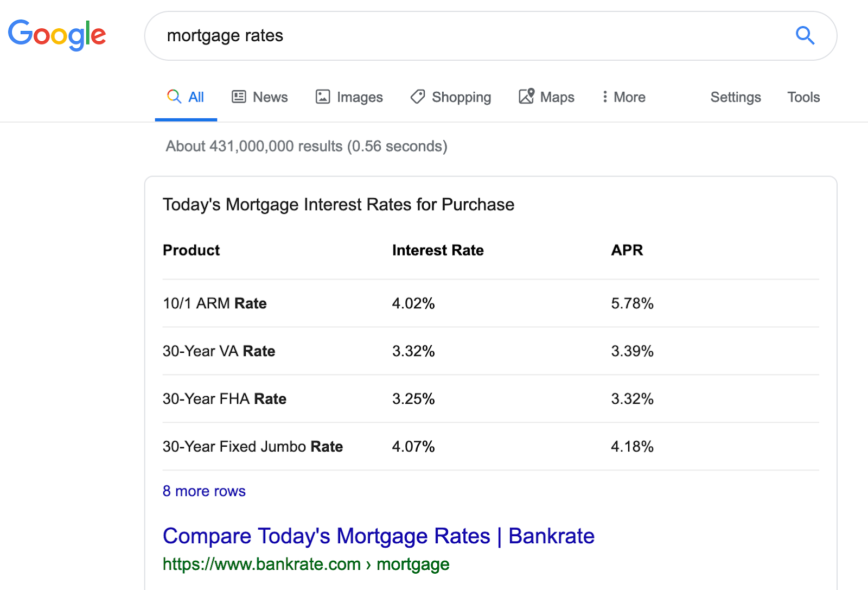Click the three-dot More icon

point(605,97)
